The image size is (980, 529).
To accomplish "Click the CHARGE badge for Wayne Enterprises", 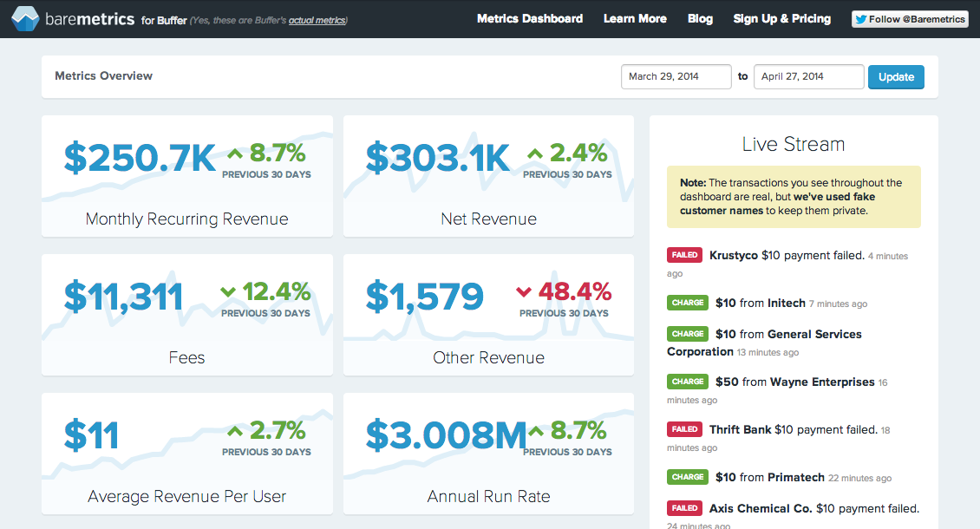I will pyautogui.click(x=688, y=382).
